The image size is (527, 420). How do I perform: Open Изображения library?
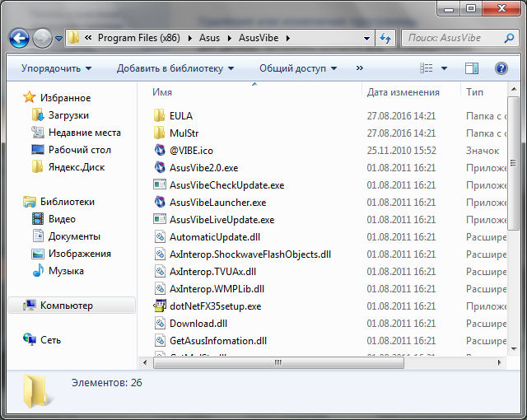(x=80, y=254)
